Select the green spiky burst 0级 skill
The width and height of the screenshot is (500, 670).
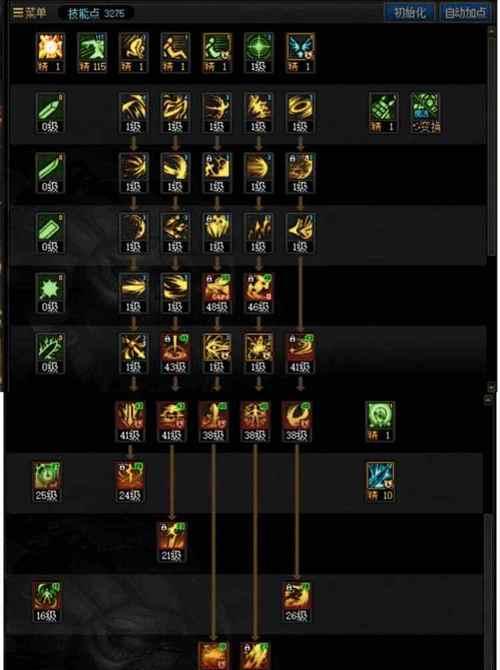[x=50, y=293]
